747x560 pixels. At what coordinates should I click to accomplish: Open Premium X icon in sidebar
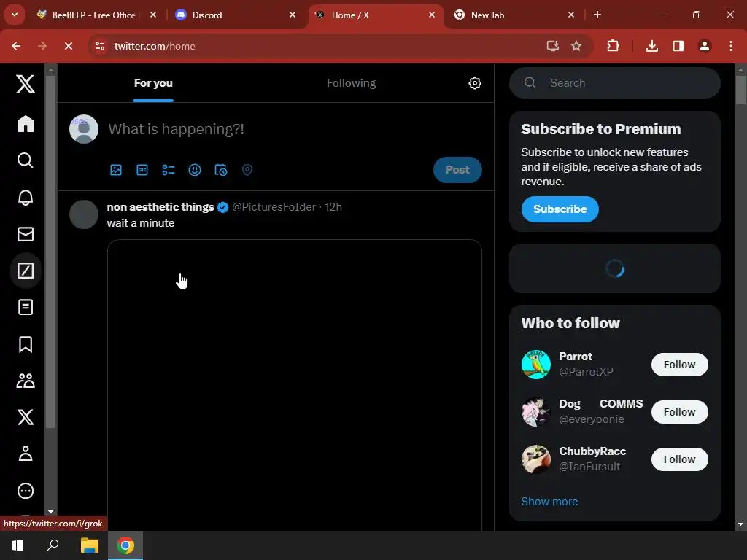click(26, 417)
